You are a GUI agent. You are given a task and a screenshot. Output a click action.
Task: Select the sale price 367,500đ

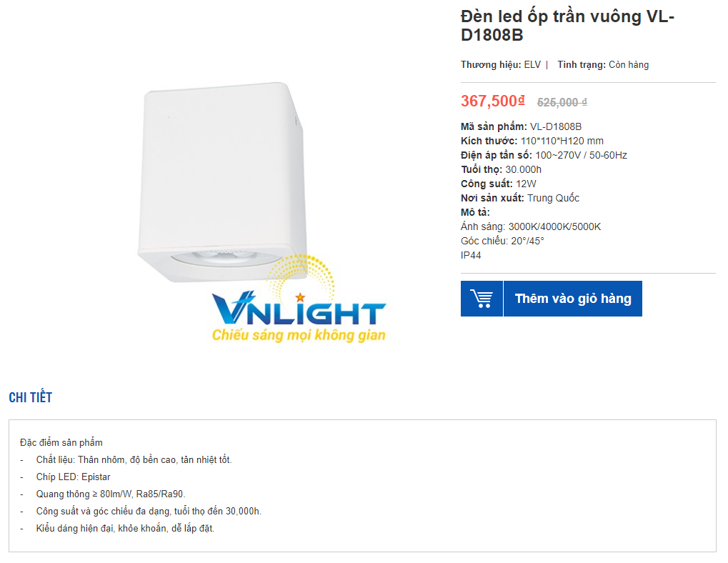tap(493, 101)
